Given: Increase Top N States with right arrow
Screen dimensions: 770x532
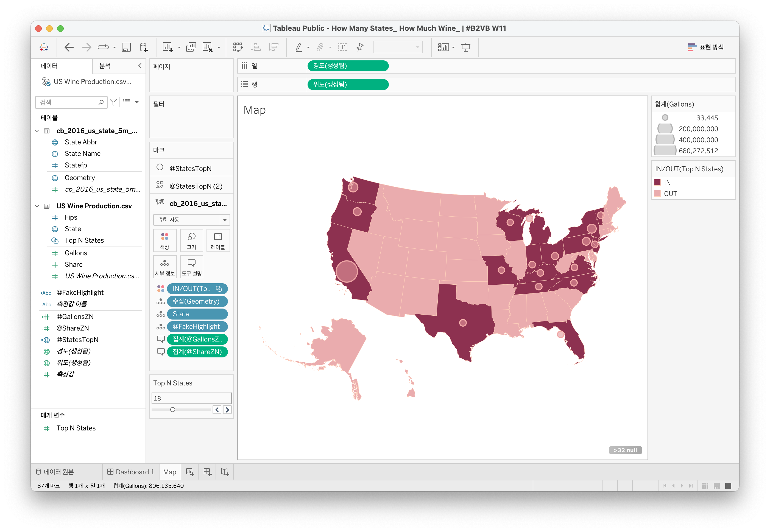Looking at the screenshot, I should point(227,410).
